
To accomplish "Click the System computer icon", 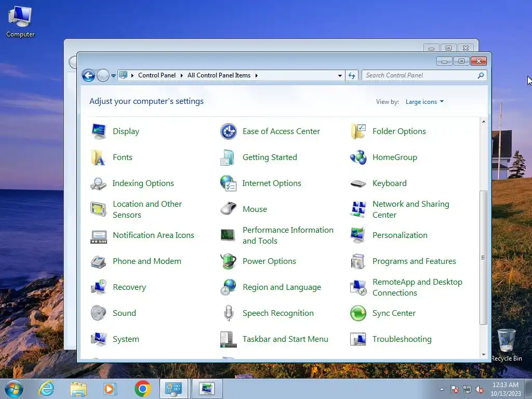I will point(99,339).
